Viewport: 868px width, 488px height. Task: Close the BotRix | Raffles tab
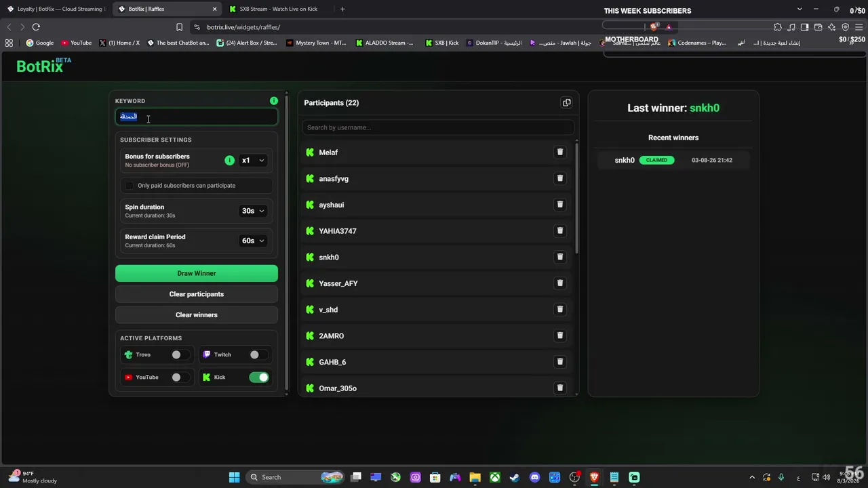(215, 9)
